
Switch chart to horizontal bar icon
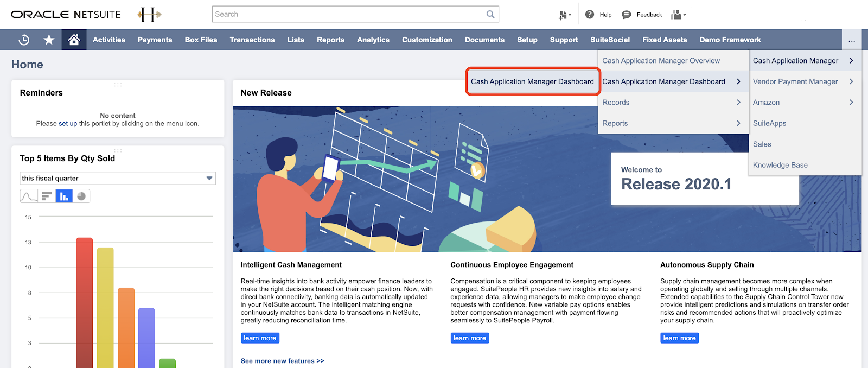click(47, 196)
